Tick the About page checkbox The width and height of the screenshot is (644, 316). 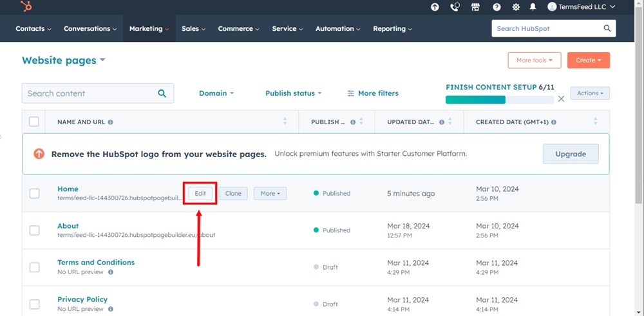[35, 230]
